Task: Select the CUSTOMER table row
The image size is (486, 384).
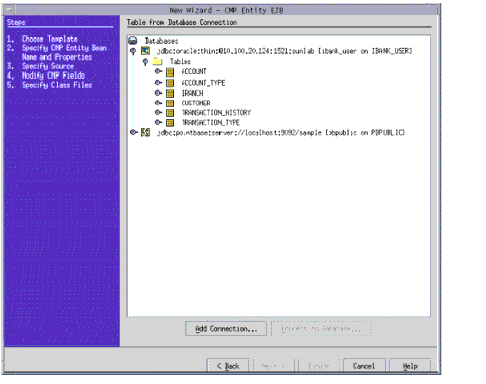Action: point(196,103)
